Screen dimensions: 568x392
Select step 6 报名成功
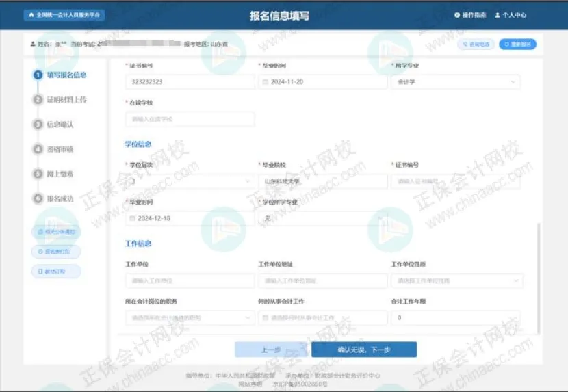point(53,198)
